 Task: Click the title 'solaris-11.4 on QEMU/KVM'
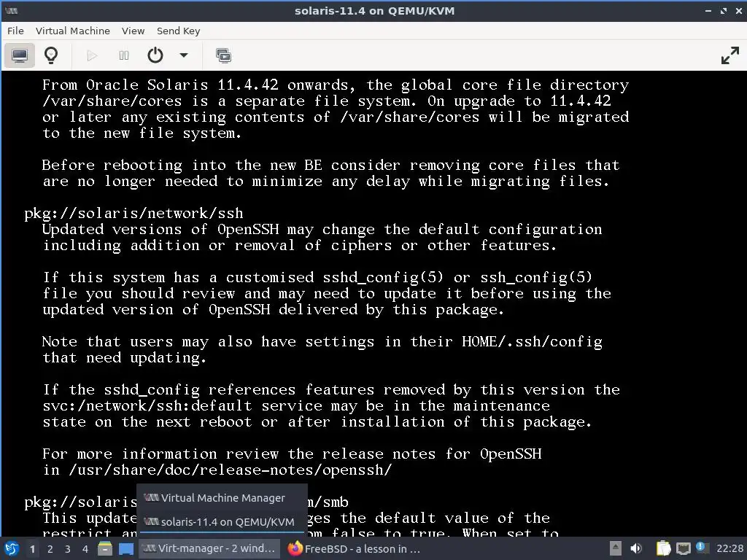tap(374, 10)
